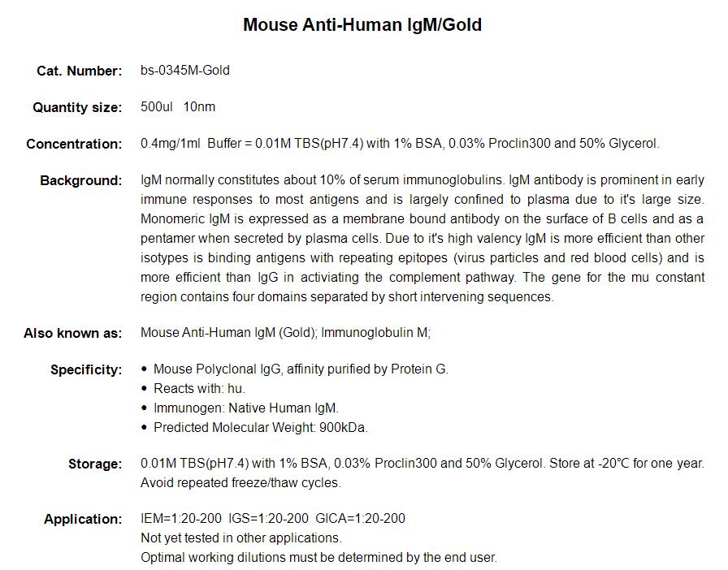The width and height of the screenshot is (728, 570).
Task: Click the 500ul 10nm quantity value
Action: point(178,107)
